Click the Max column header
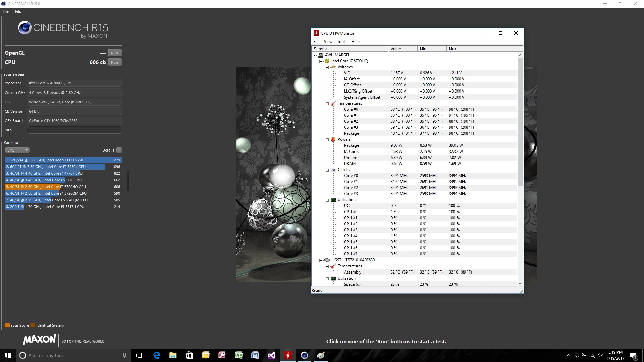The image size is (644, 362). 461,49
